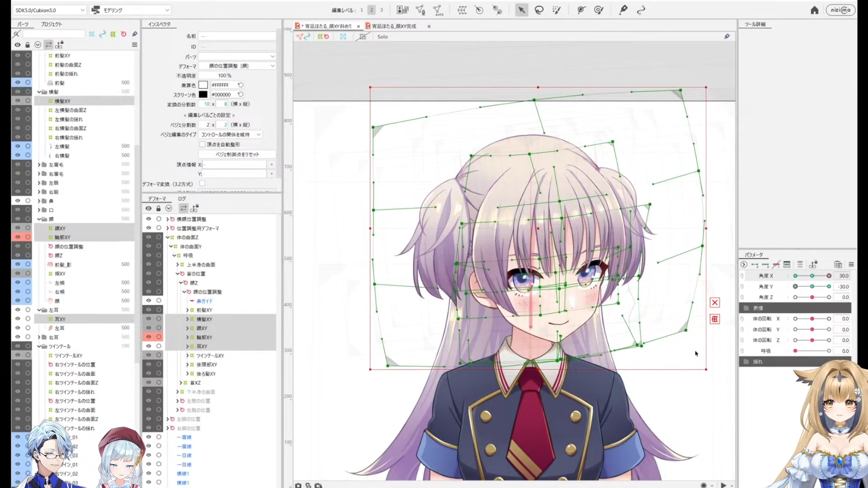868x488 pixels.
Task: Select the warp deformer creation tool
Action: (462, 10)
